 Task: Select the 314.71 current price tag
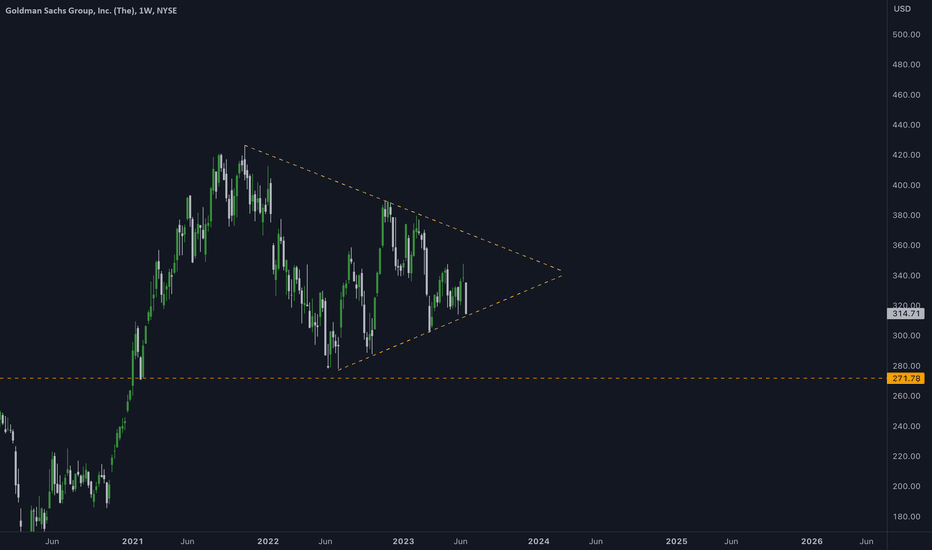click(x=906, y=313)
